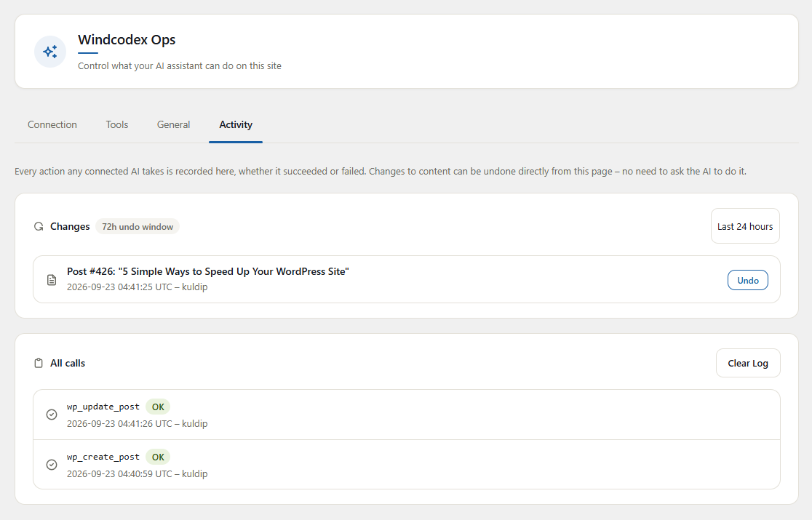This screenshot has height=520, width=812.
Task: Click the subtitle about controlling your AI assistant
Action: (180, 65)
